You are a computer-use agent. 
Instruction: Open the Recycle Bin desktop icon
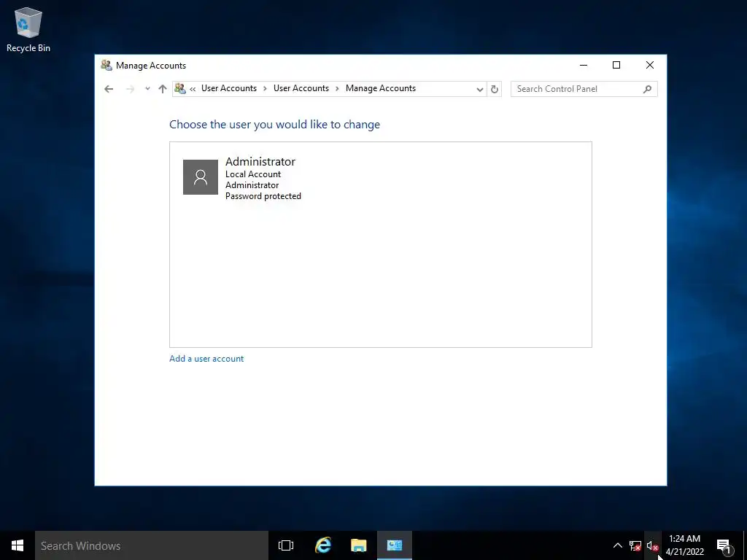tap(28, 29)
